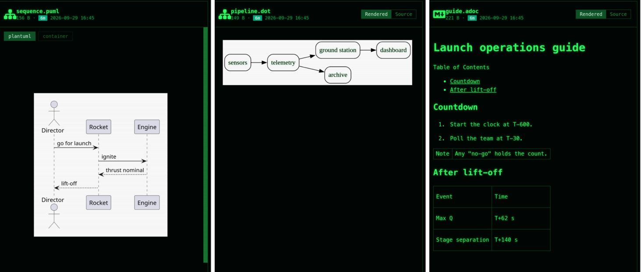Click the pipeline.dot diagram file icon
Image resolution: width=644 pixels, height=272 pixels.
[x=224, y=14]
